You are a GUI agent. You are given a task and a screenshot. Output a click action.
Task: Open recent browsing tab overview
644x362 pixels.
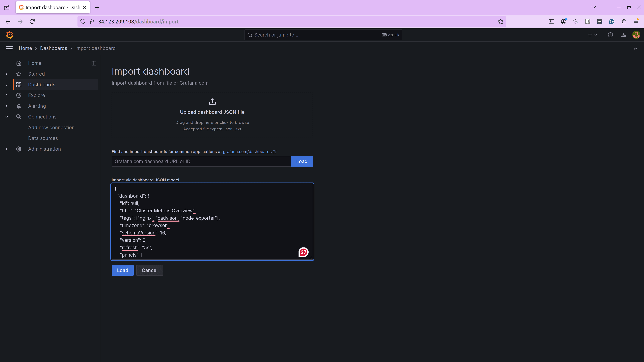click(x=7, y=8)
